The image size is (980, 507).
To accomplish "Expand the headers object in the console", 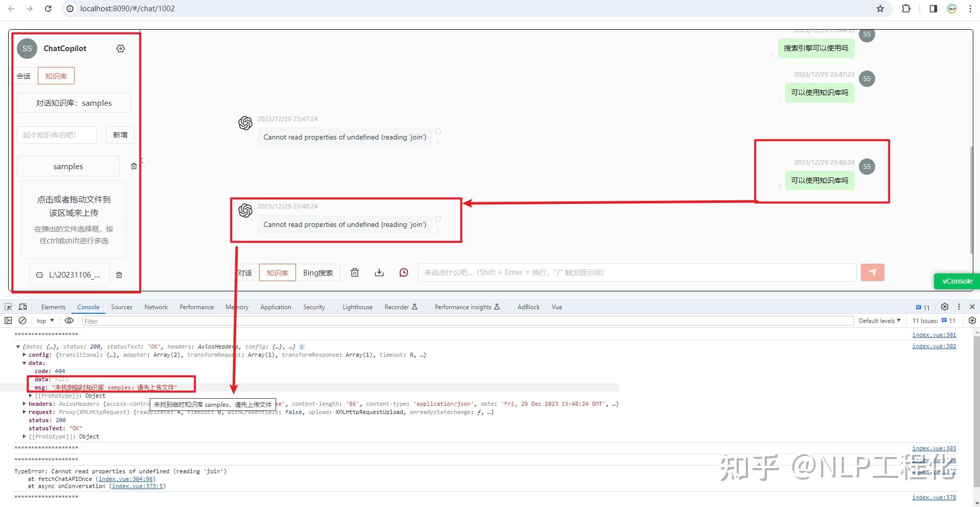I will pyautogui.click(x=25, y=404).
